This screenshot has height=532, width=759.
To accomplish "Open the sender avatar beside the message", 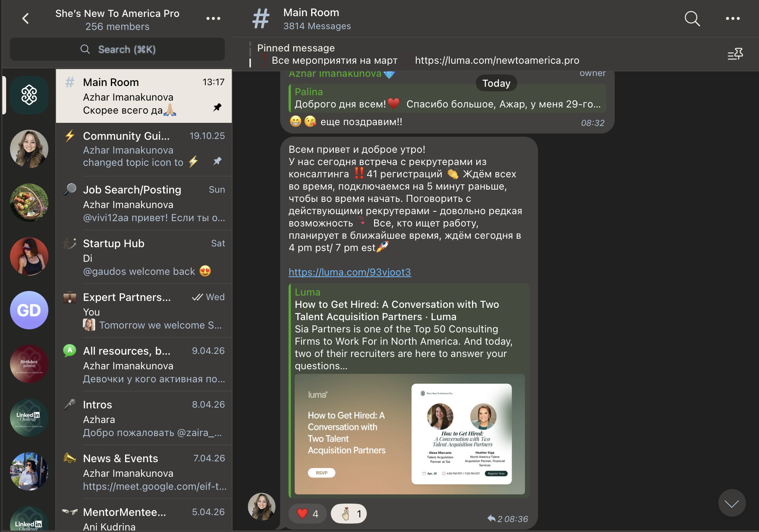I will click(262, 507).
